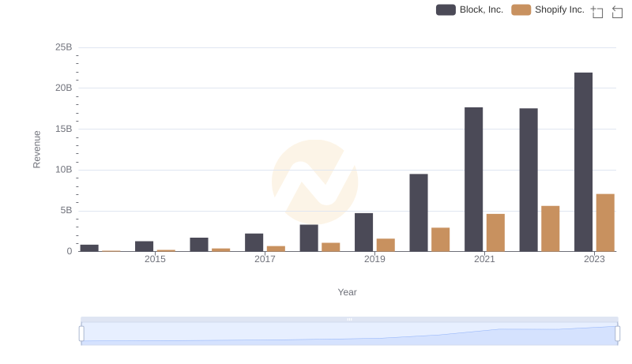Viewport: 632px width, 364px height.
Task: Click the Shopify Inc. bar for 2019
Action: [x=386, y=246]
